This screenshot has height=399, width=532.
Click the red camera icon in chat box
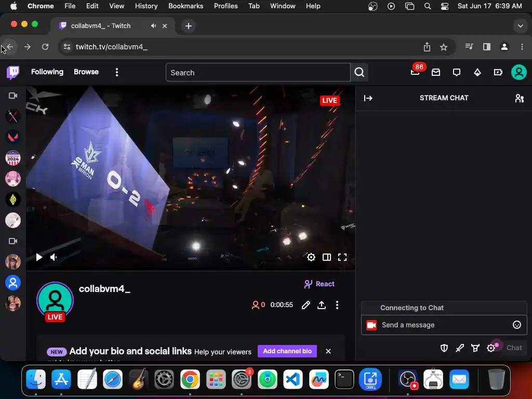point(371,325)
